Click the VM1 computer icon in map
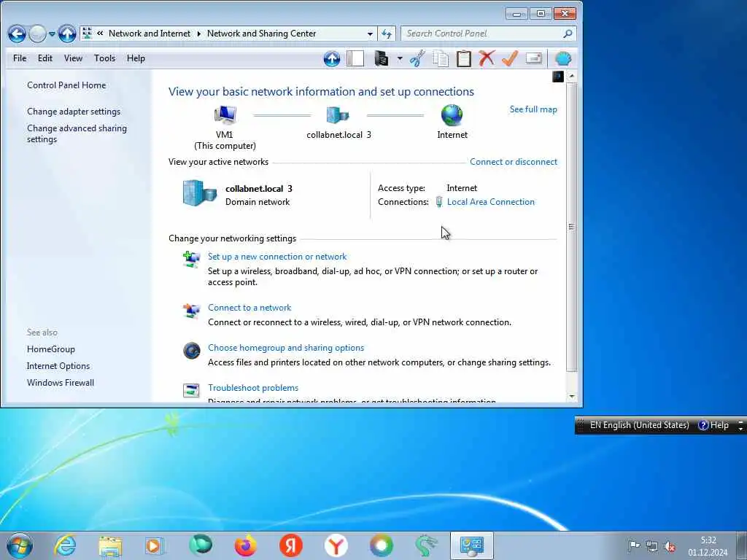Image resolution: width=747 pixels, height=560 pixels. tap(225, 114)
